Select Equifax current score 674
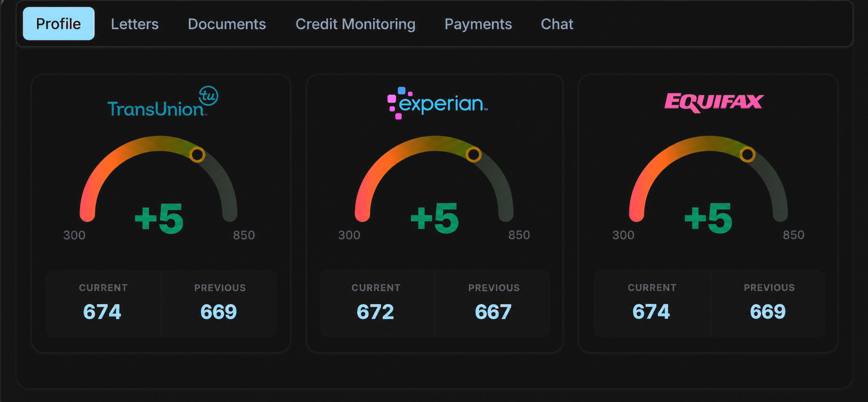 (x=651, y=312)
